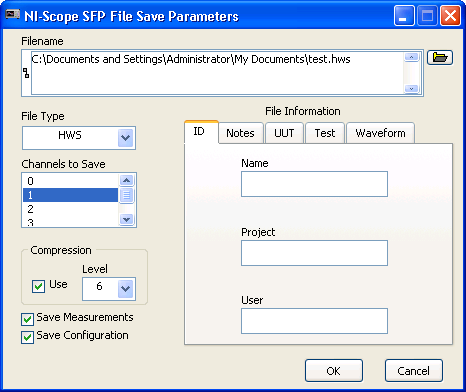466x392 pixels.
Task: Click the Channels list scrollbar thumb
Action: 126,195
